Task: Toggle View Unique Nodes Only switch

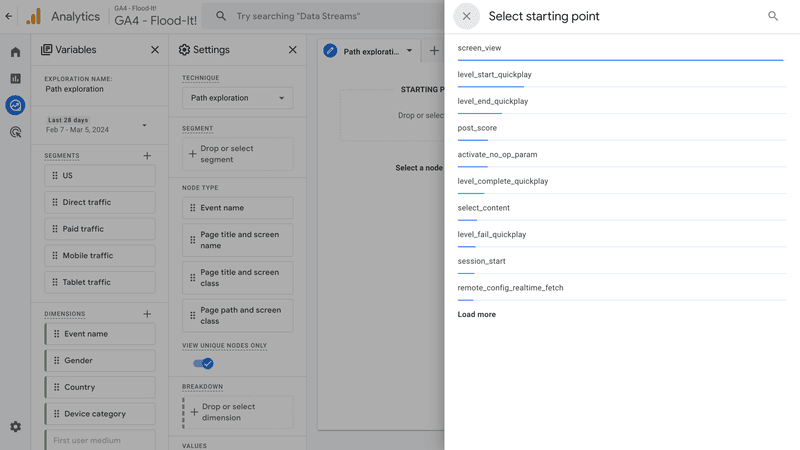Action: tap(203, 363)
